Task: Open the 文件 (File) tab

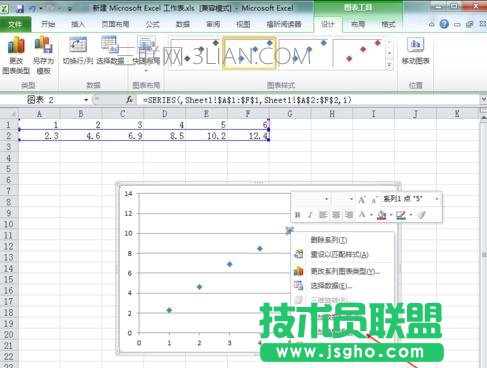Action: click(x=15, y=24)
